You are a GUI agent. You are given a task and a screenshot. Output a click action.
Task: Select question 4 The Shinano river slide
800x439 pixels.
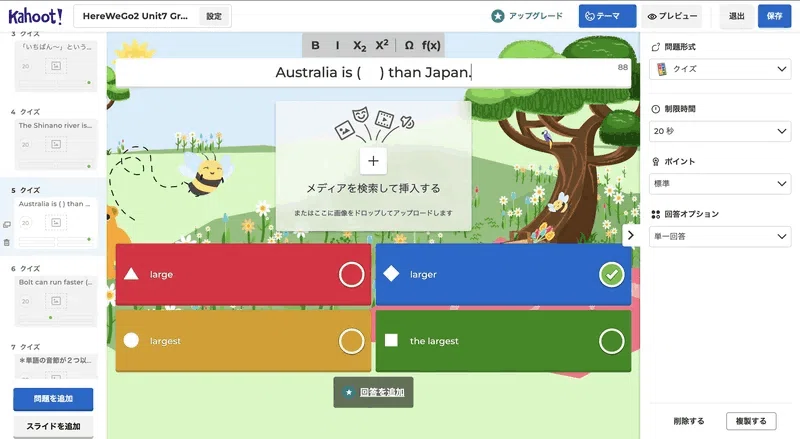tap(56, 143)
